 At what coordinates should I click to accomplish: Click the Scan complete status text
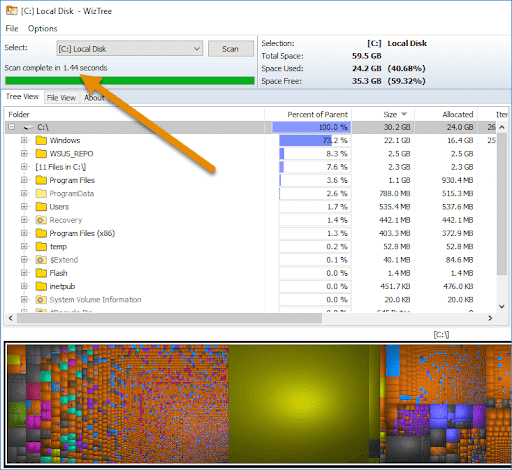(x=56, y=68)
